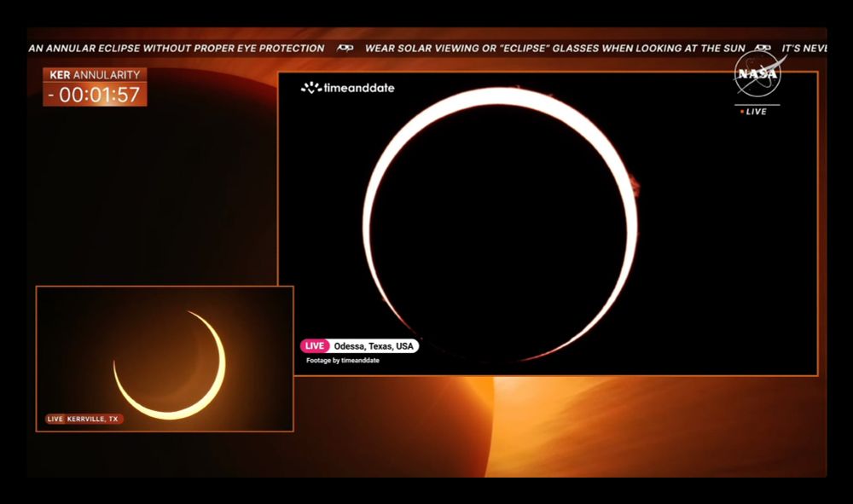Click the Odessa, Texas, USA label

coord(374,345)
